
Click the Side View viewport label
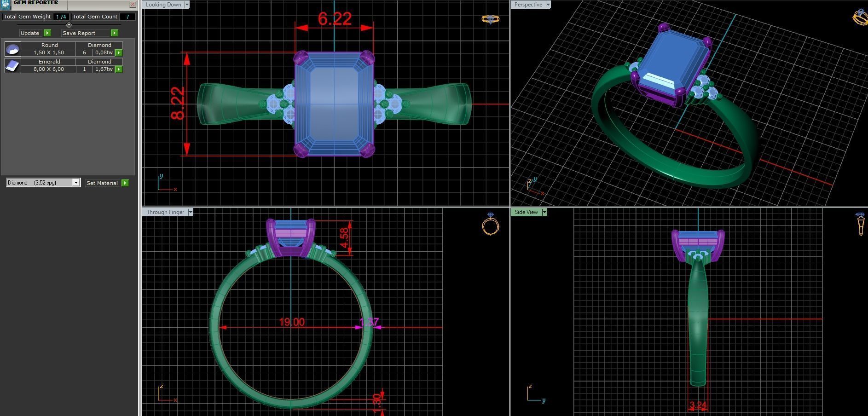[x=526, y=212]
